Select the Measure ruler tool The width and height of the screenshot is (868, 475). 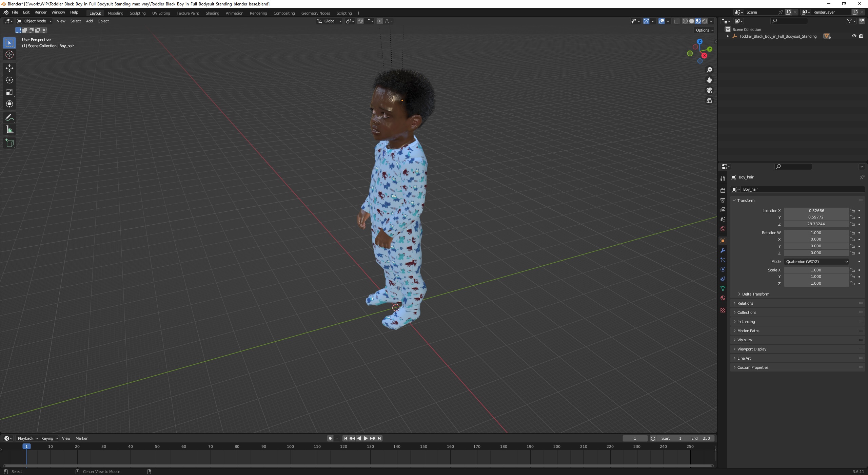[9, 130]
